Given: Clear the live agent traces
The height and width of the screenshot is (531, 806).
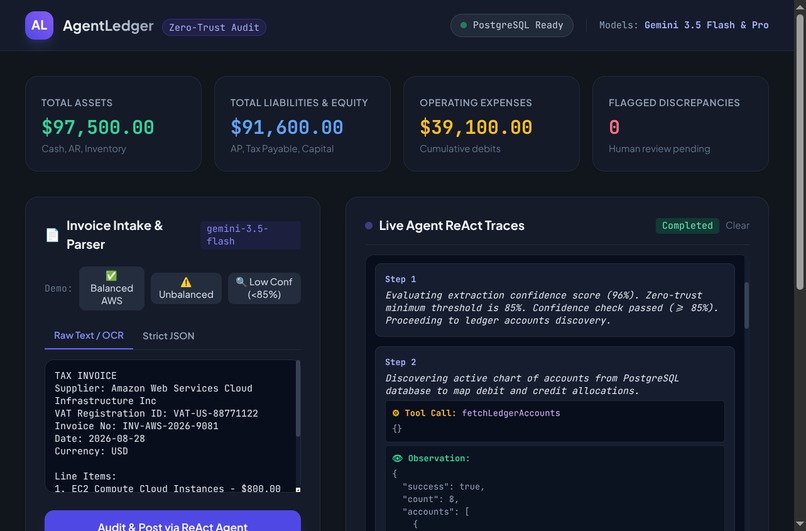Looking at the screenshot, I should (737, 226).
